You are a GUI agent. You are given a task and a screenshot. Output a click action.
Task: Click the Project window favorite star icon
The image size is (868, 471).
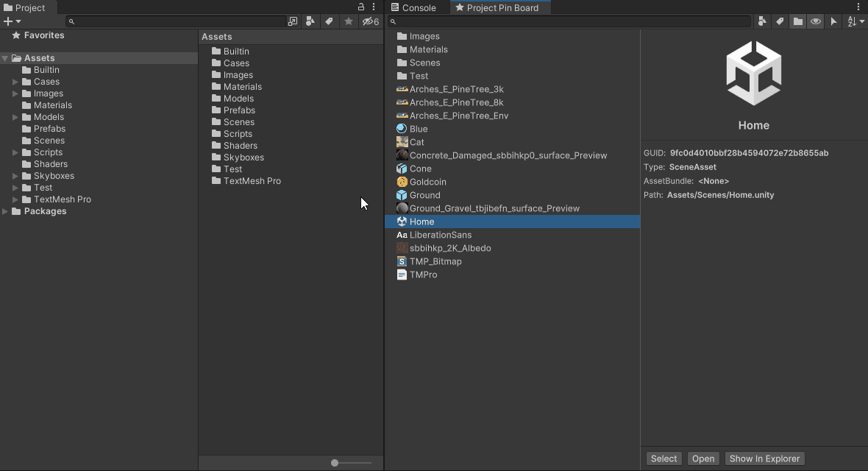[348, 21]
